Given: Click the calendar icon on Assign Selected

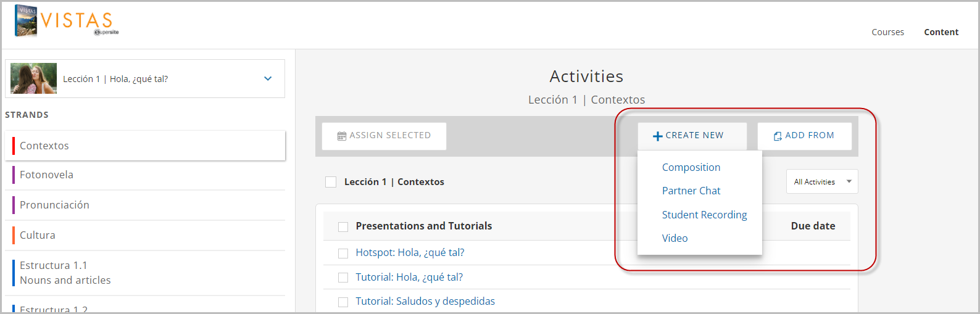Looking at the screenshot, I should click(342, 136).
